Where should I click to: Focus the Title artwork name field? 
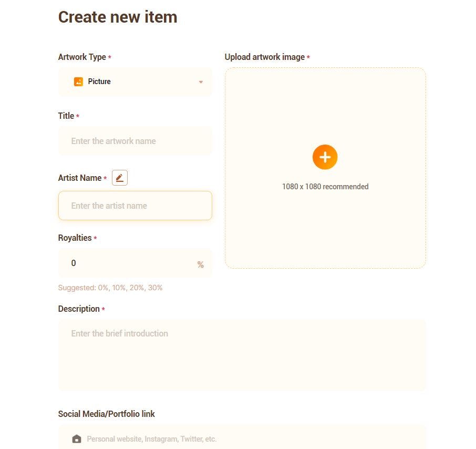tap(135, 141)
